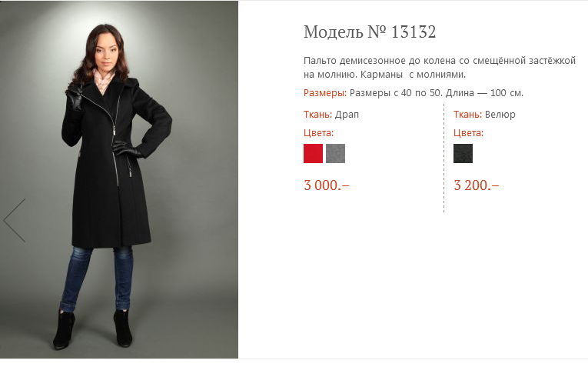Click the model's black ankle boots in photo

[93, 329]
